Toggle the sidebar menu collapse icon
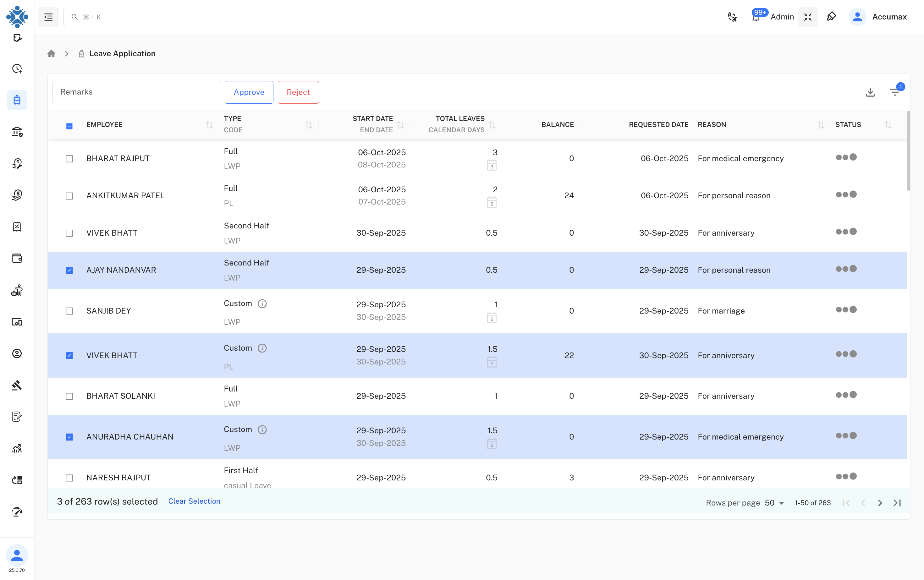924x580 pixels. 48,17
